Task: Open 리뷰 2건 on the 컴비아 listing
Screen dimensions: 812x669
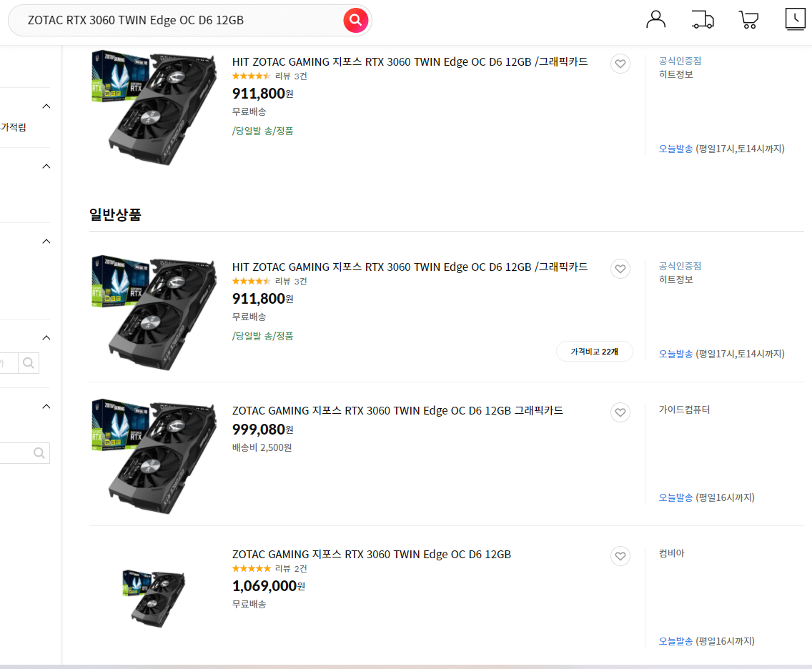Action: pos(290,568)
